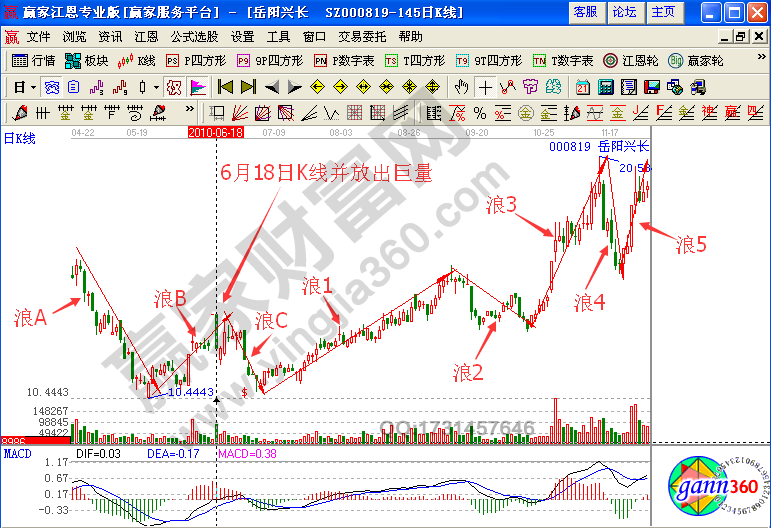
Task: Click the 板块 sector icon
Action: 88,60
